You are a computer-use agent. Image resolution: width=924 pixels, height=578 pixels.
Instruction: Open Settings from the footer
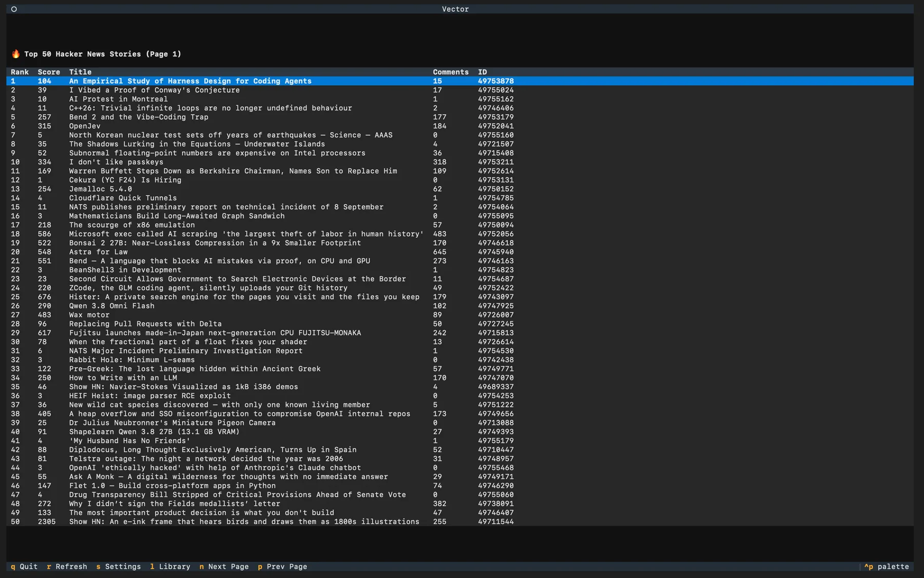tap(118, 567)
